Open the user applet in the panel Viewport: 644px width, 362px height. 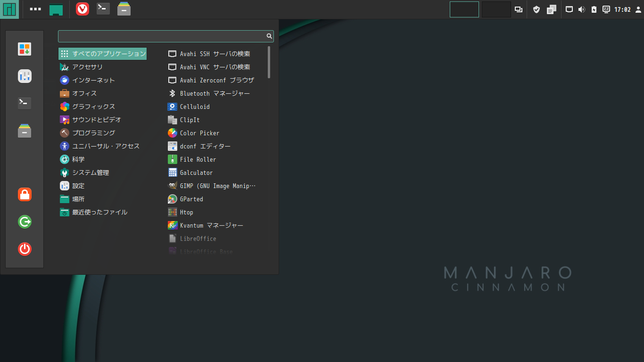point(638,9)
